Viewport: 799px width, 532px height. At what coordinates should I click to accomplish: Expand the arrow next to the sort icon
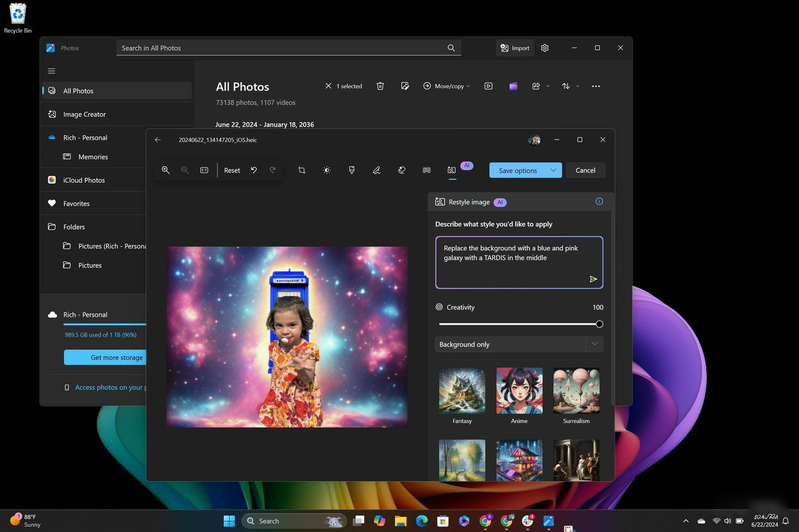pyautogui.click(x=577, y=86)
